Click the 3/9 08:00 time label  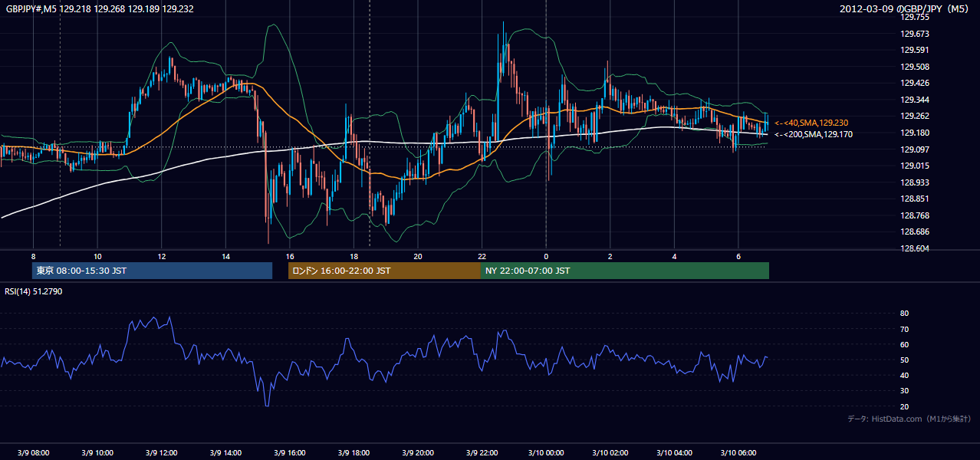click(x=33, y=453)
